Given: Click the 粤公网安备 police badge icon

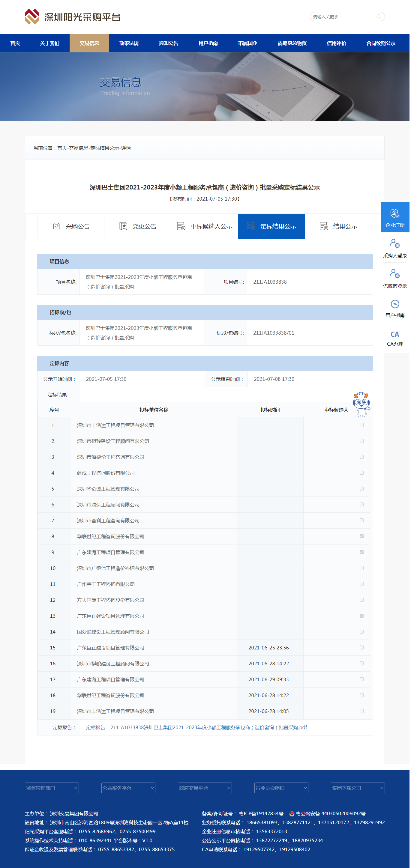Looking at the screenshot, I should pos(292,813).
